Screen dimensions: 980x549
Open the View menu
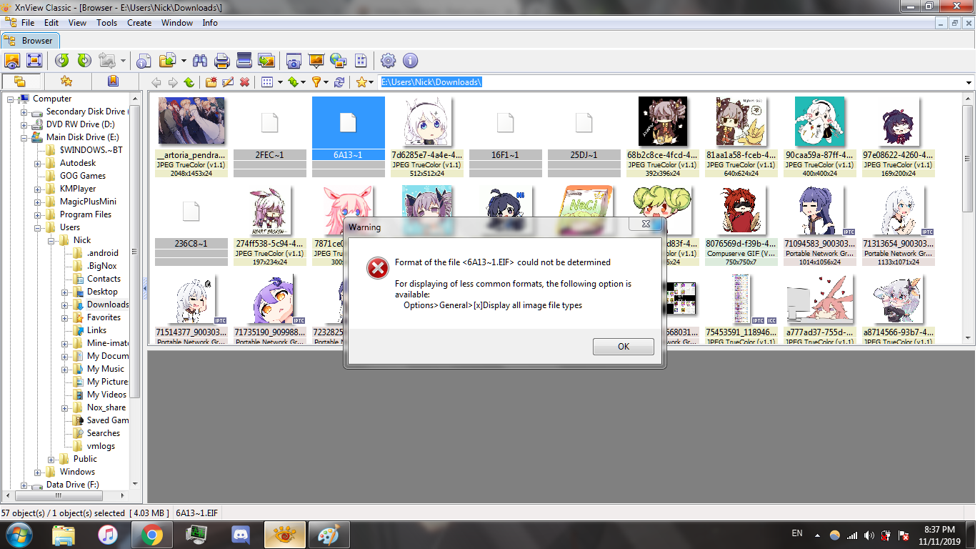[x=77, y=23]
